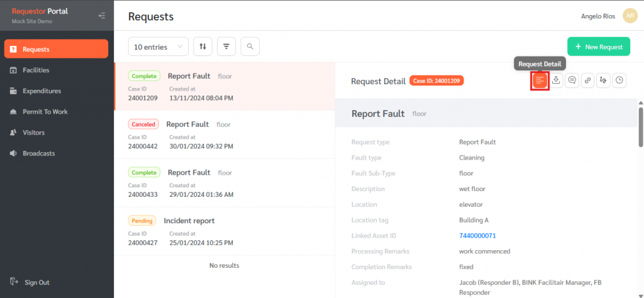Open Permit To Work menu item
This screenshot has width=644, height=298.
[45, 112]
